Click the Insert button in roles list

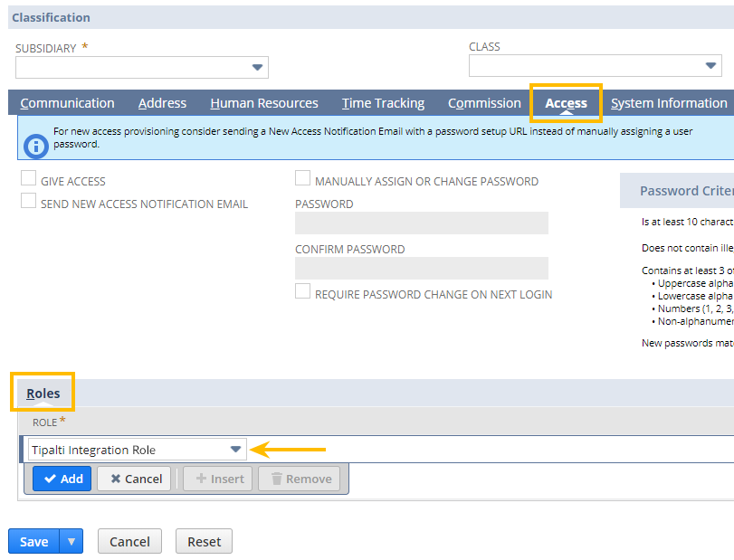pyautogui.click(x=218, y=479)
